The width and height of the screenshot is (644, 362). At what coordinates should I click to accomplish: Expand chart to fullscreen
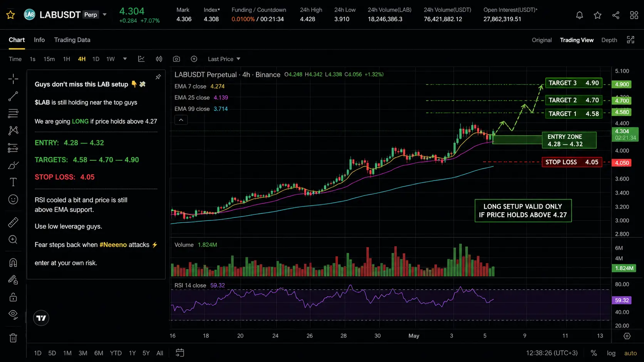pos(631,40)
